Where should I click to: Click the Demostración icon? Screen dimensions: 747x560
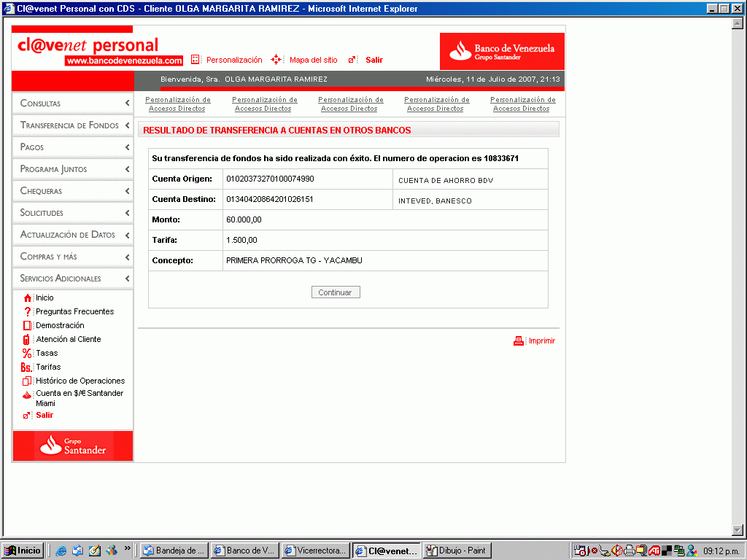point(27,325)
